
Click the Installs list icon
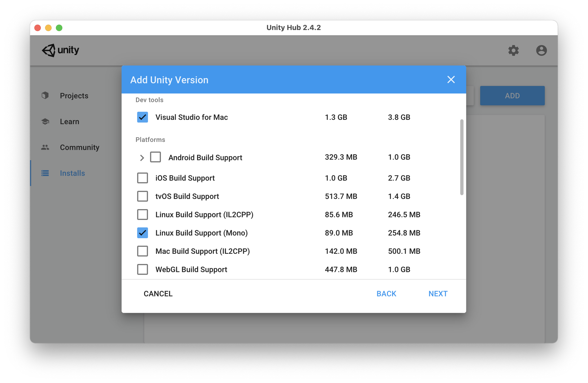click(45, 173)
